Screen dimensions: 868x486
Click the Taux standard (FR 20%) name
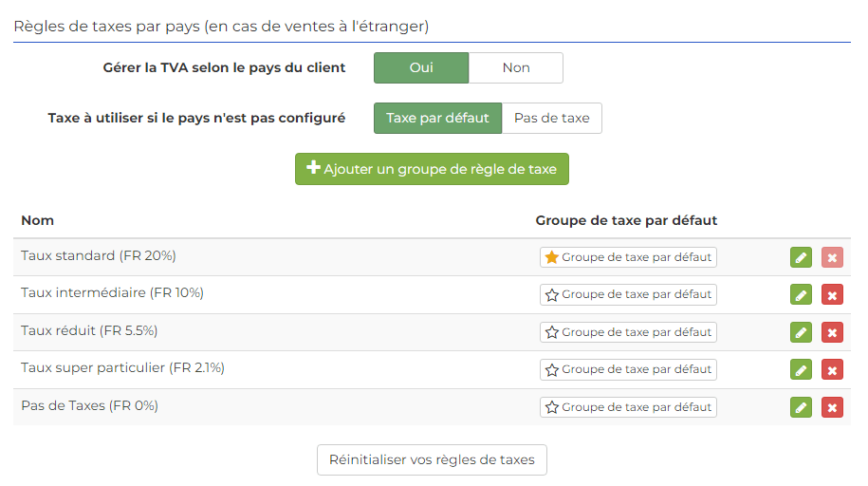(99, 255)
